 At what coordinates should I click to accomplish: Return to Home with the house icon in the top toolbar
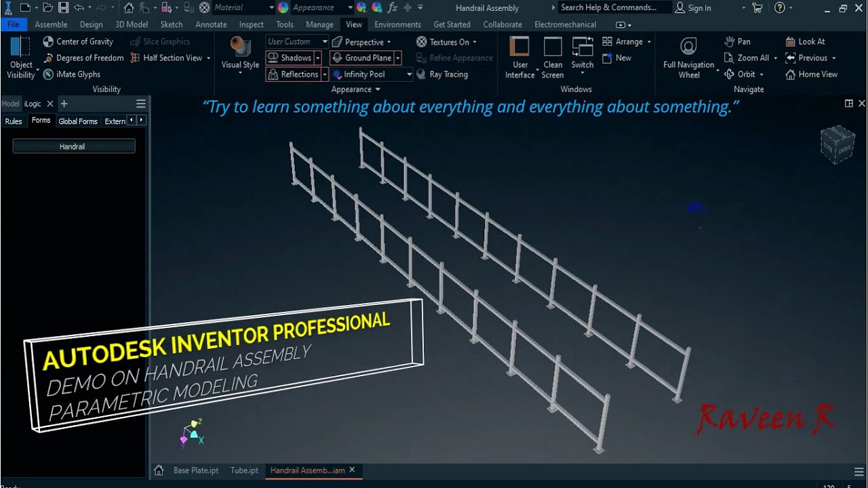click(x=129, y=7)
